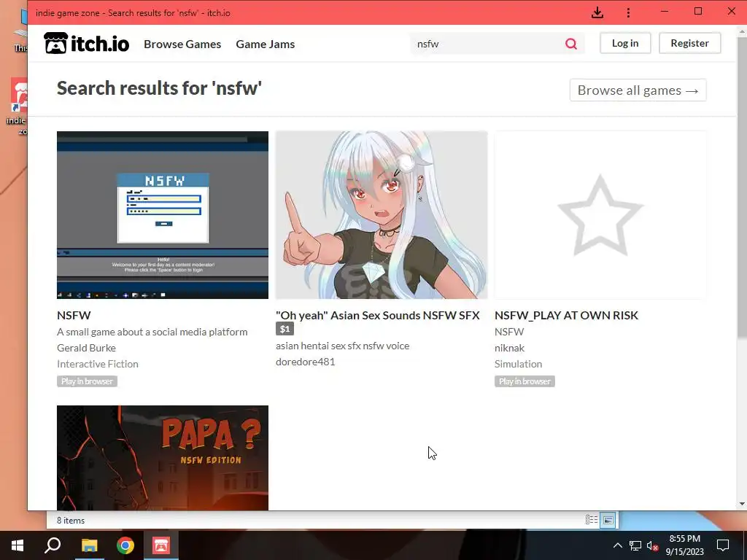Image resolution: width=747 pixels, height=560 pixels.
Task: Click the Simulation genre link
Action: (x=519, y=364)
